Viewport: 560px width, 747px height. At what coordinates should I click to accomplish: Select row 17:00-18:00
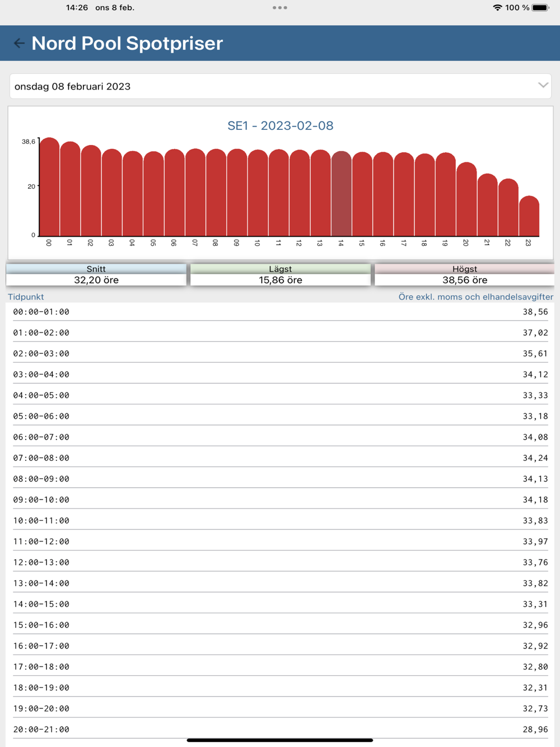[x=280, y=667]
